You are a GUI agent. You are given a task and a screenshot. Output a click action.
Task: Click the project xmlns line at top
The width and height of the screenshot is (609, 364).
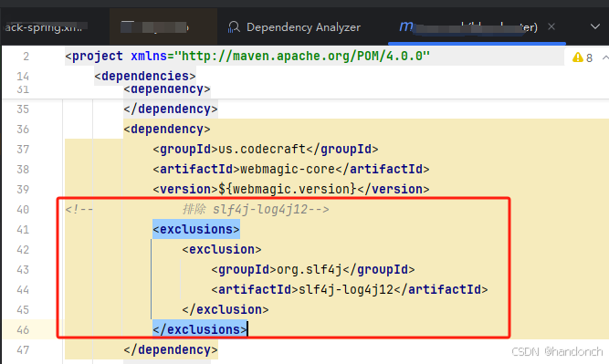(x=247, y=56)
